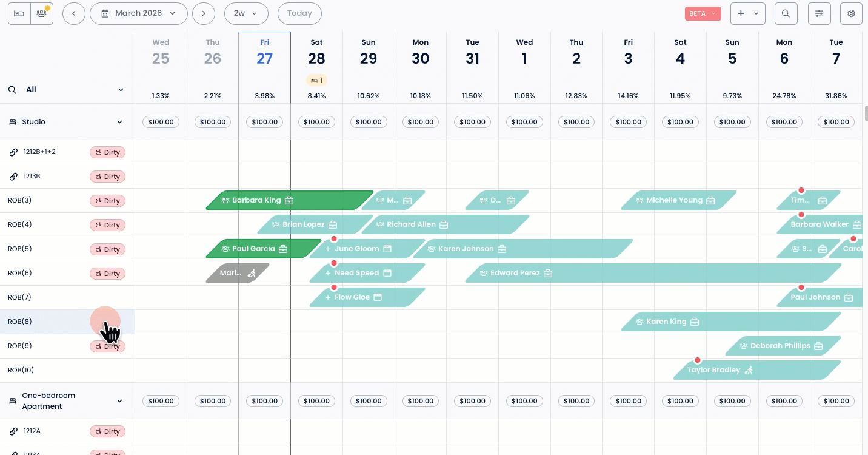Viewport: 868px width, 455px height.
Task: Collapse the Studio room category
Action: [x=119, y=122]
